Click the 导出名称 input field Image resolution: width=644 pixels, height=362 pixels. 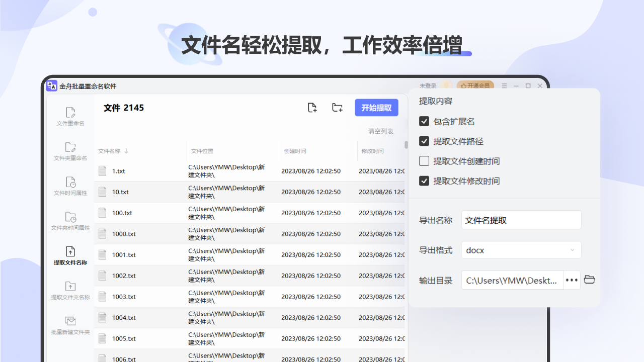521,220
